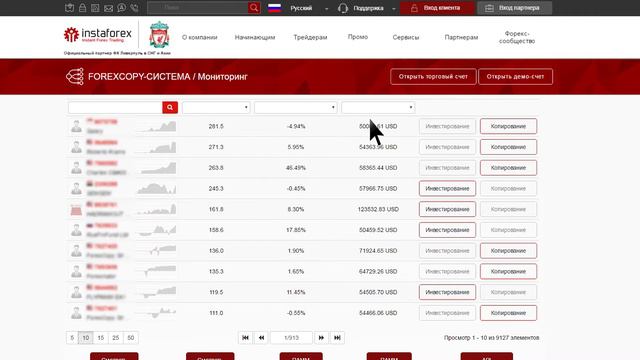Open the О компании menu

[x=200, y=37]
